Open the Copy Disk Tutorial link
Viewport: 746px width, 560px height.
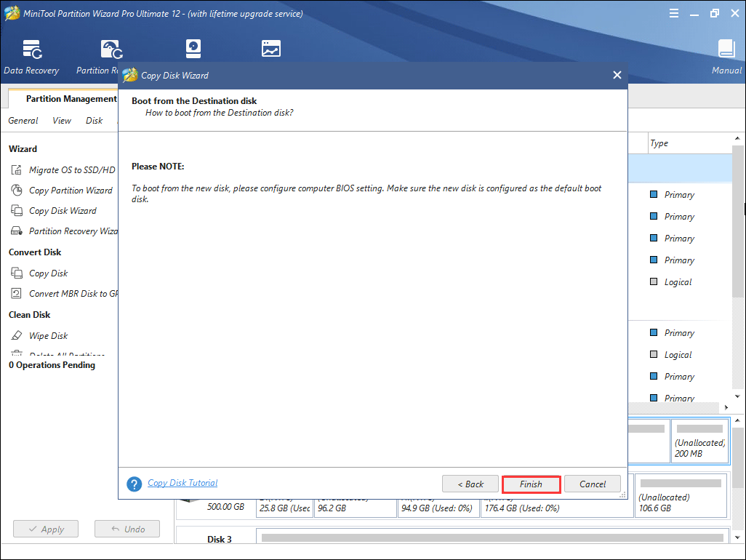183,483
